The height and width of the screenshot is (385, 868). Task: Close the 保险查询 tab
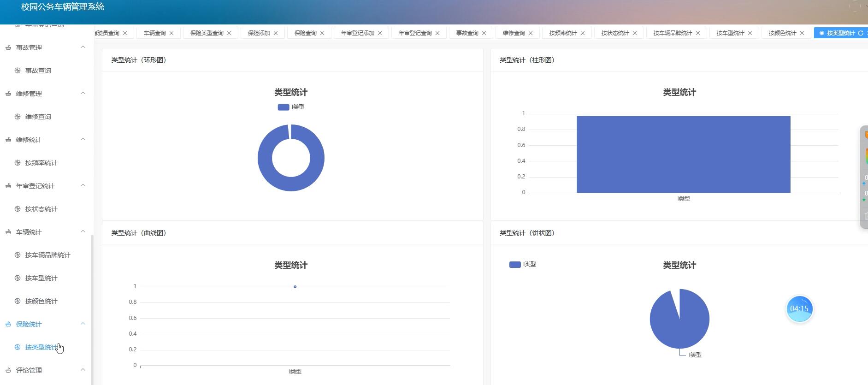click(322, 33)
